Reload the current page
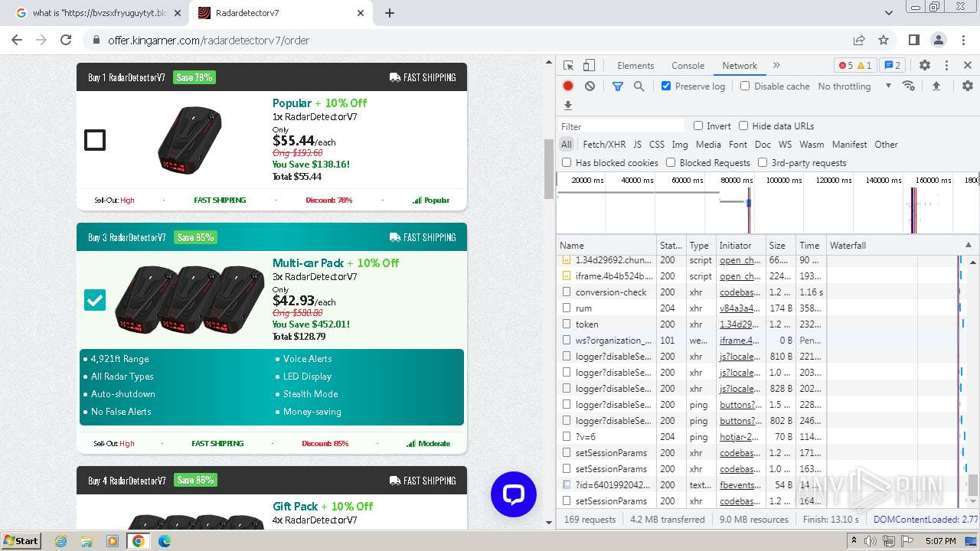 tap(66, 40)
